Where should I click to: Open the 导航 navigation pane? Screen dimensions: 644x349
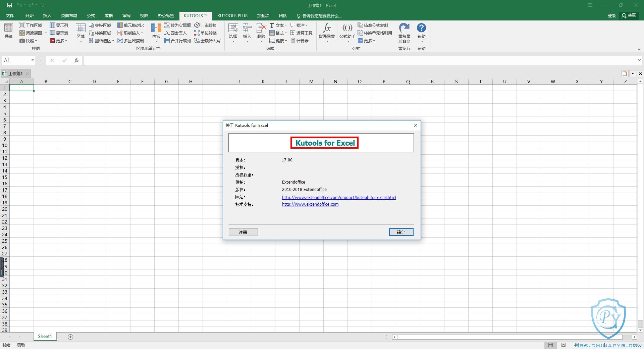8,31
